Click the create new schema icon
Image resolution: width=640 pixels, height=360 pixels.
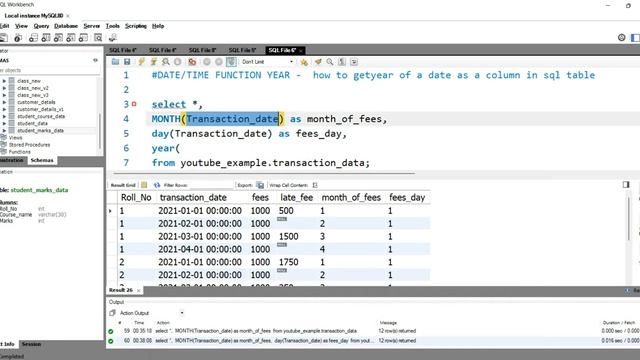[33, 38]
